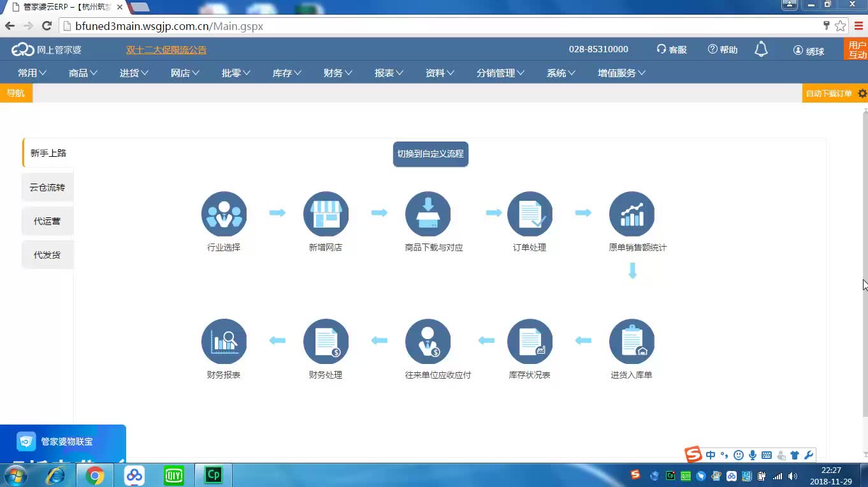Expand the 批零 menu

click(236, 73)
